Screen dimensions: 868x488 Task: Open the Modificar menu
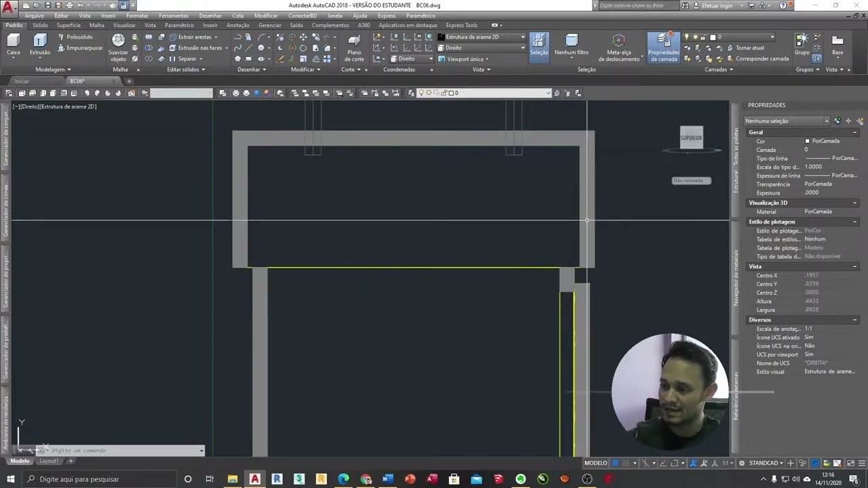(x=266, y=16)
